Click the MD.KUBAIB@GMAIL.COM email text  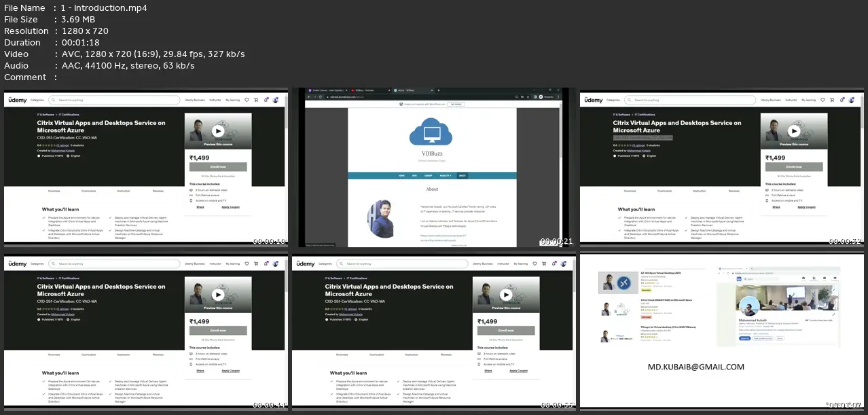[695, 367]
